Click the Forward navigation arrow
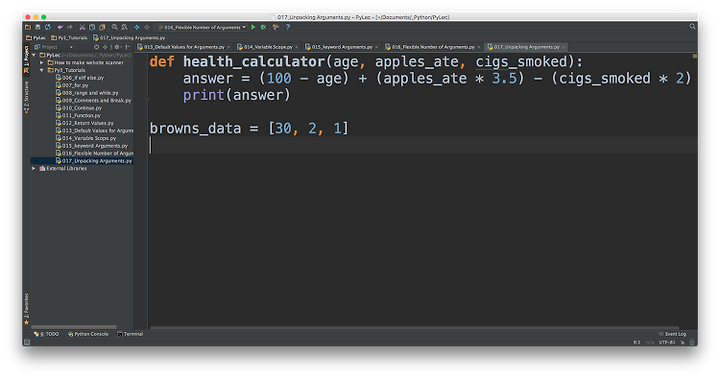The width and height of the screenshot is (720, 378). click(x=146, y=28)
